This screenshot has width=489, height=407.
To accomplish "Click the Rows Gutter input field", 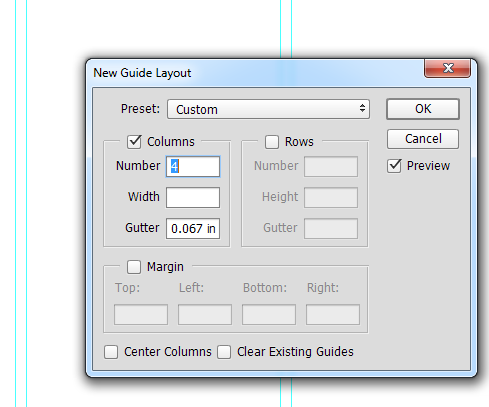I will (x=331, y=228).
